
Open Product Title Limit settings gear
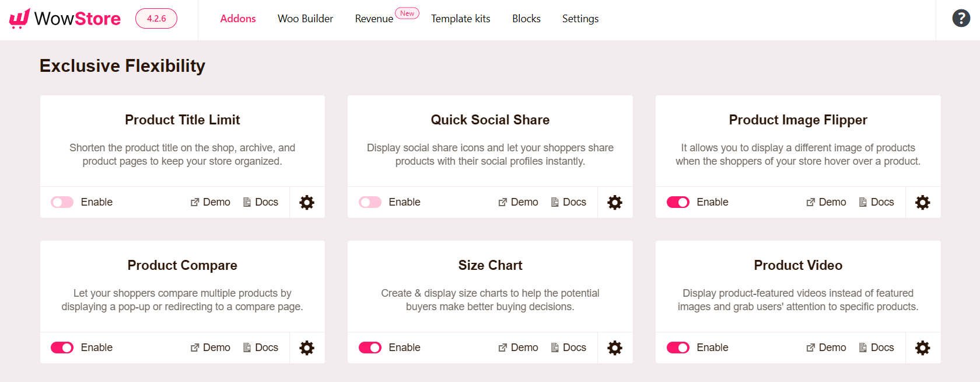307,202
